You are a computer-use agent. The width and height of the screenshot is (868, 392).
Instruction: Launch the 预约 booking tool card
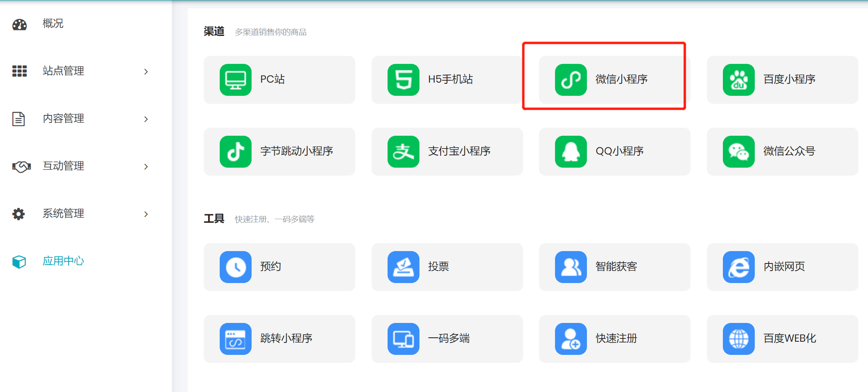point(279,267)
